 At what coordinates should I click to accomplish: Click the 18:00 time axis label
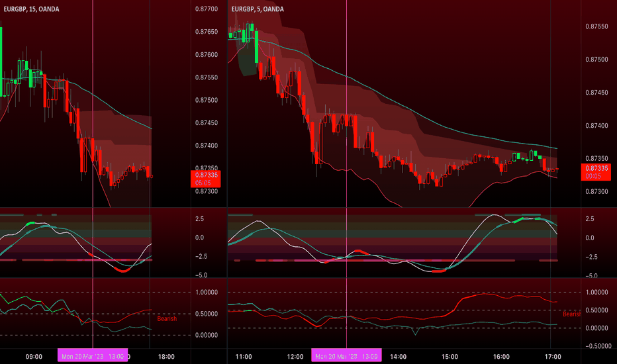[x=166, y=357]
